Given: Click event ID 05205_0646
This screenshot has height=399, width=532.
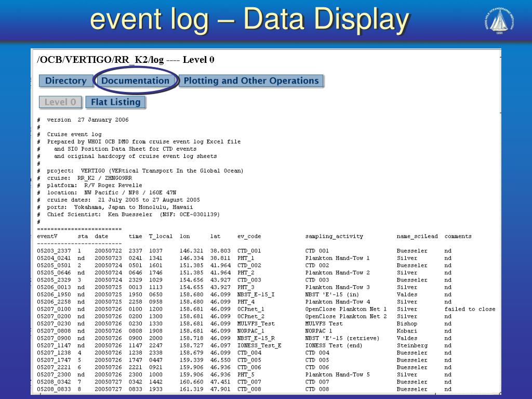Looking at the screenshot, I should (x=54, y=273).
